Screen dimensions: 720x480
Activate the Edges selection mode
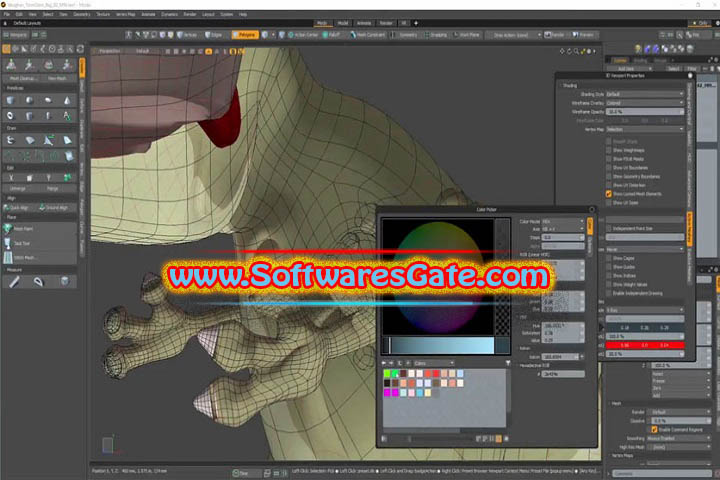coord(214,35)
